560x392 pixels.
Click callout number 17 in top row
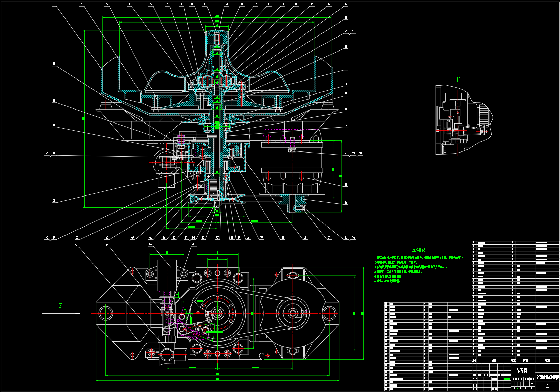pos(329,4)
